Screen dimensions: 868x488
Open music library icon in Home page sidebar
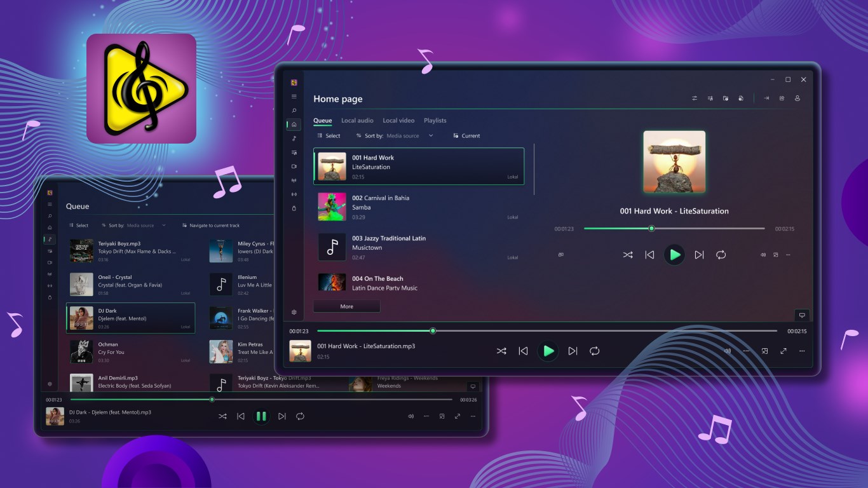pyautogui.click(x=294, y=139)
